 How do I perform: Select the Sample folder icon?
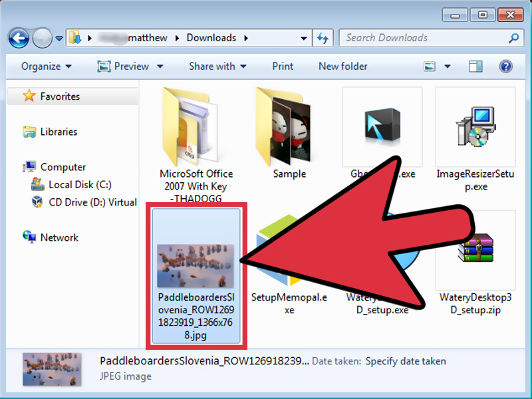click(283, 126)
